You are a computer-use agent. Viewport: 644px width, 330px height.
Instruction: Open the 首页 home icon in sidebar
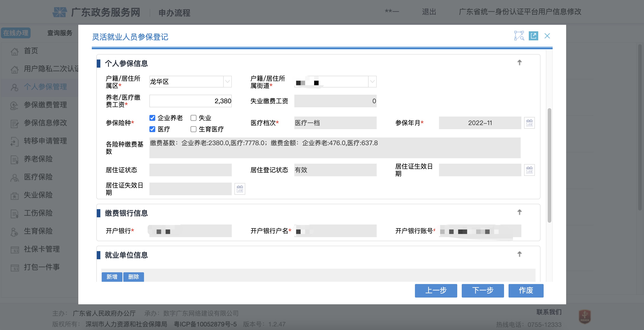click(14, 51)
